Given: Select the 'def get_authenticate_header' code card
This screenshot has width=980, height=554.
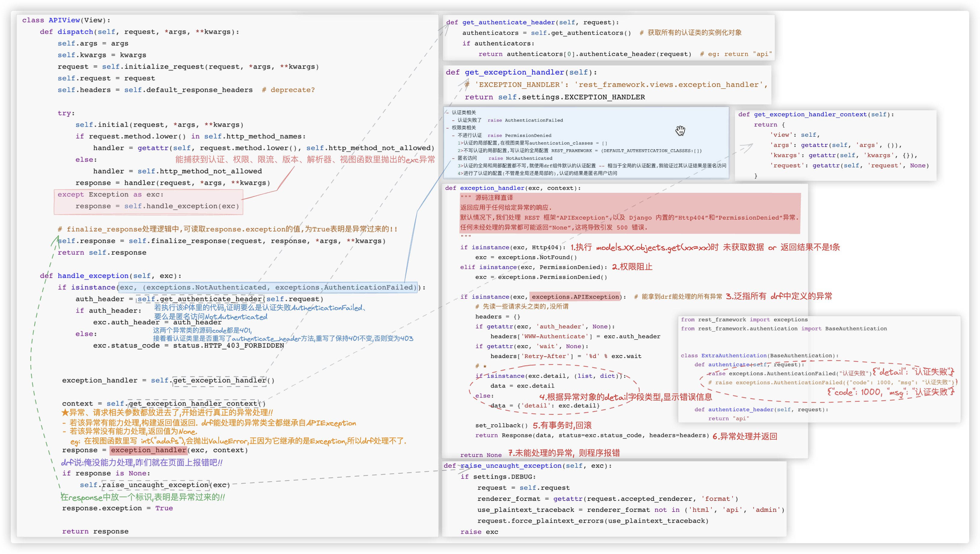Looking at the screenshot, I should pos(608,38).
